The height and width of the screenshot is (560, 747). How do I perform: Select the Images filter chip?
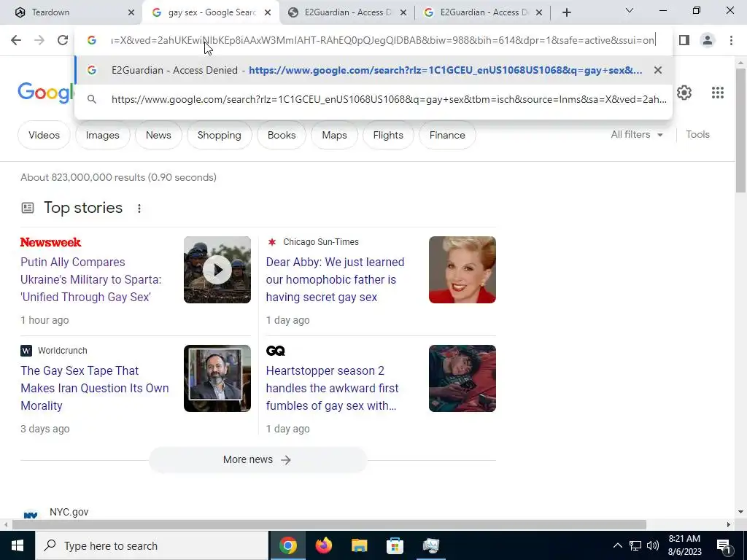pos(102,135)
